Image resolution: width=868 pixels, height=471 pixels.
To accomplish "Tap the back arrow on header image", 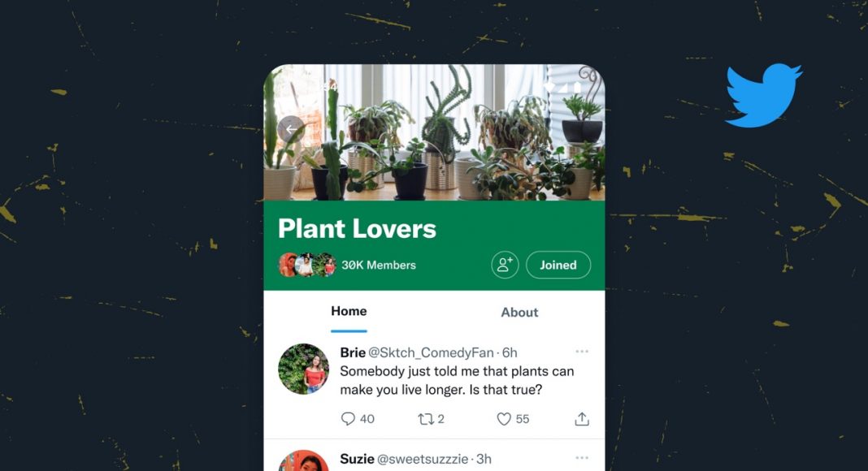I will pyautogui.click(x=291, y=129).
